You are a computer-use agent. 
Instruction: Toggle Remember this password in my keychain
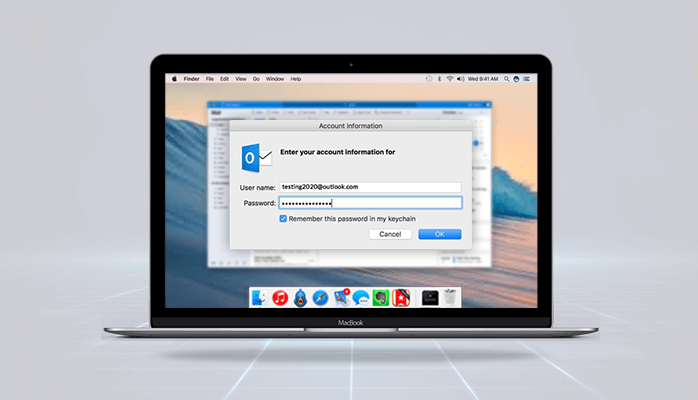(x=283, y=218)
